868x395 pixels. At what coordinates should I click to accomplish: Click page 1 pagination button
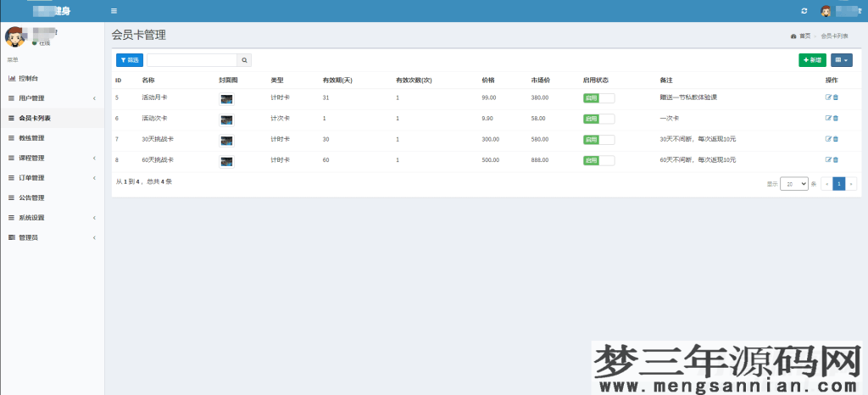[838, 184]
